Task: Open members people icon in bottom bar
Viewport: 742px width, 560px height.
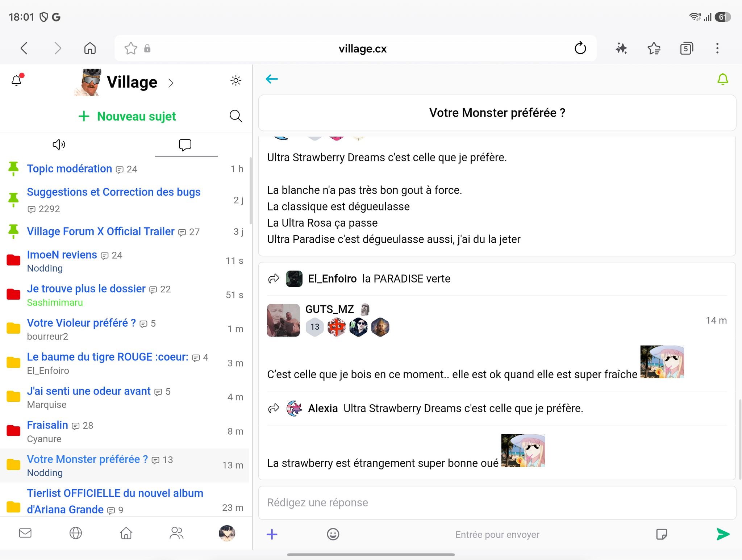Action: click(176, 533)
